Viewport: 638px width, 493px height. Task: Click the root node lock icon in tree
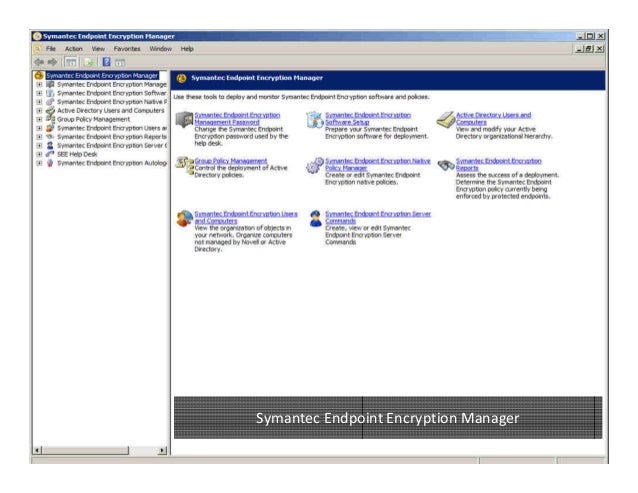tap(39, 76)
